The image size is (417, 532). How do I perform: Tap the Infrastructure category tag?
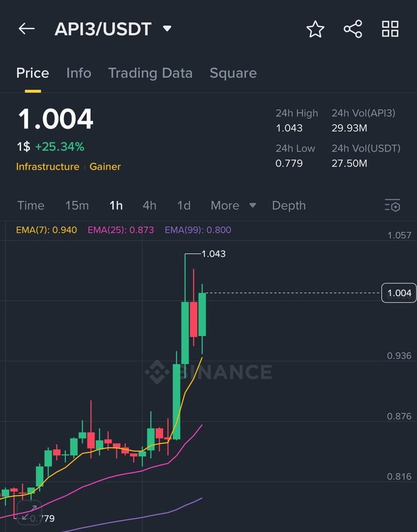(47, 167)
